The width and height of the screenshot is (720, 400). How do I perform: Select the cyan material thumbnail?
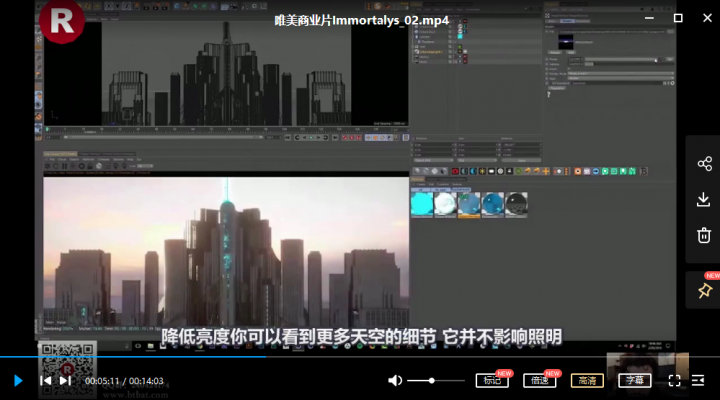click(x=422, y=204)
